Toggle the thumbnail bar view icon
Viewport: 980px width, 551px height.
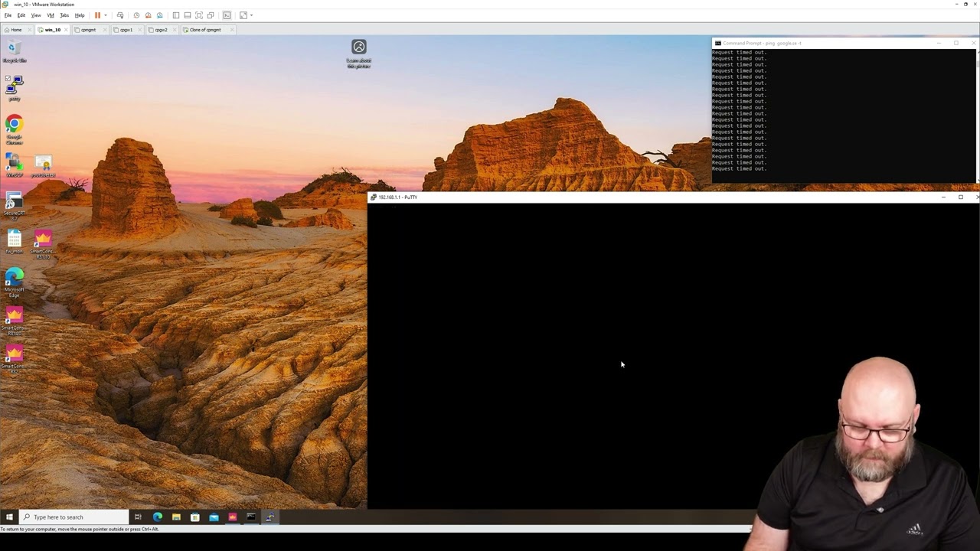coord(188,15)
